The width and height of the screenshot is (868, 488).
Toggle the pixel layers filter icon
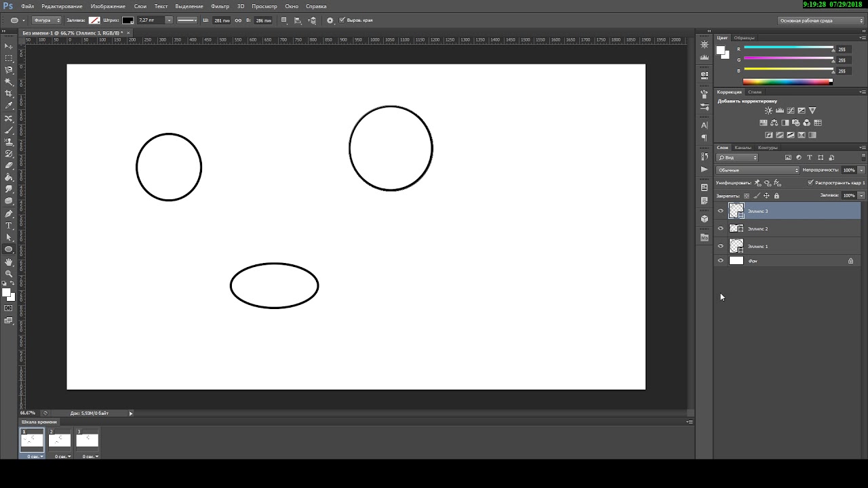pos(789,158)
